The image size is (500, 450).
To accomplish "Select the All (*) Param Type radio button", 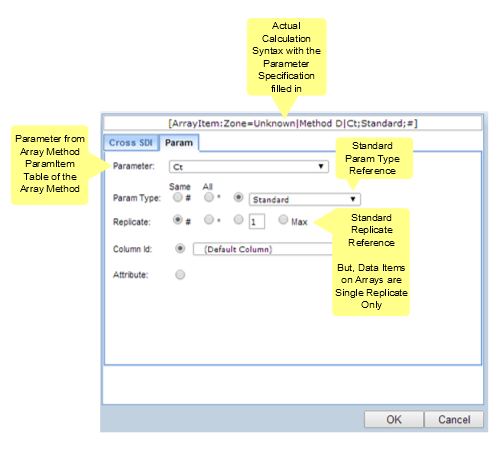I will 209,197.
